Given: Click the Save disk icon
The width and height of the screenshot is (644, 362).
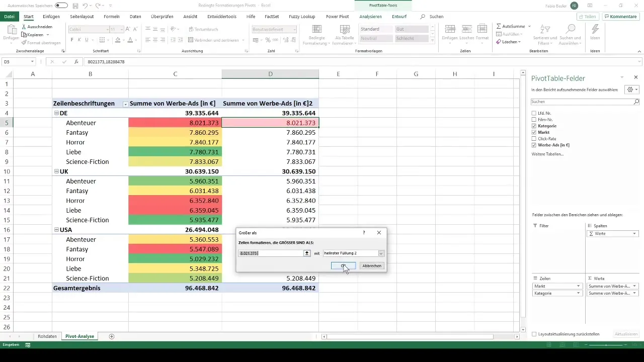Looking at the screenshot, I should click(x=75, y=5).
